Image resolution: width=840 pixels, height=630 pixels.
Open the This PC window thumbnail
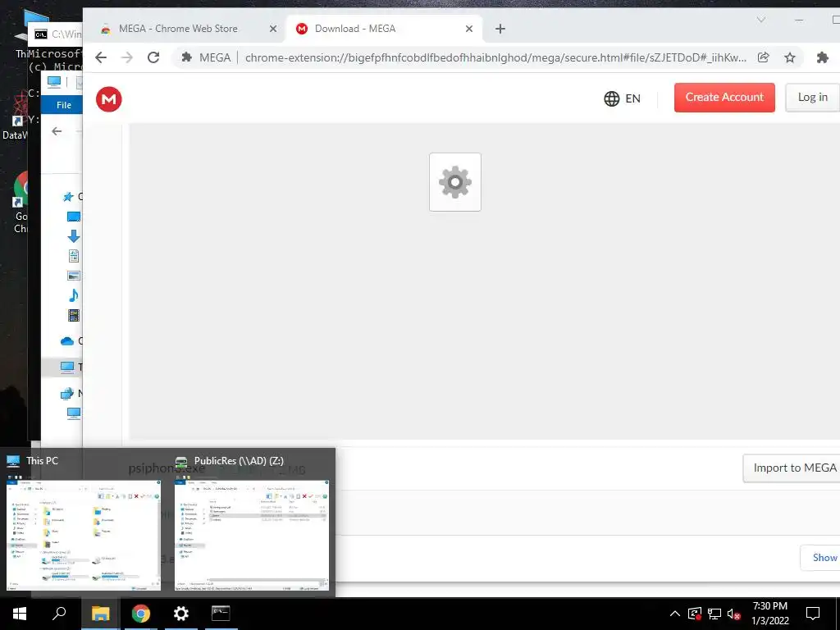point(84,535)
